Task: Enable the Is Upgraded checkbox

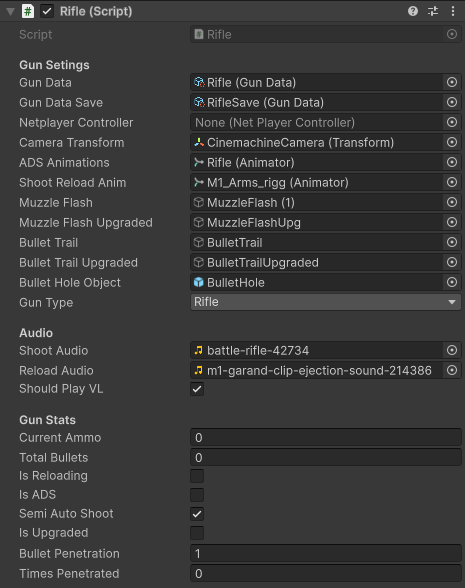Action: pos(197,533)
